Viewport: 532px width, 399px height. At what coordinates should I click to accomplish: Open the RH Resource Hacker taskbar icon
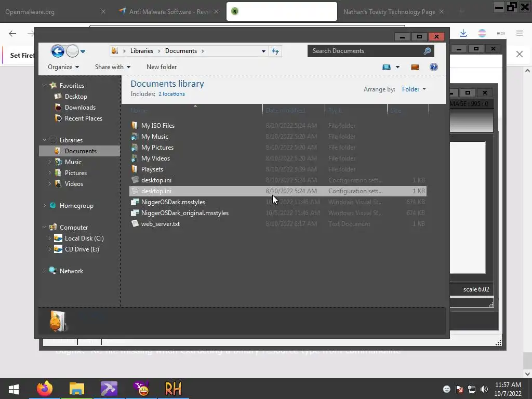pos(174,389)
